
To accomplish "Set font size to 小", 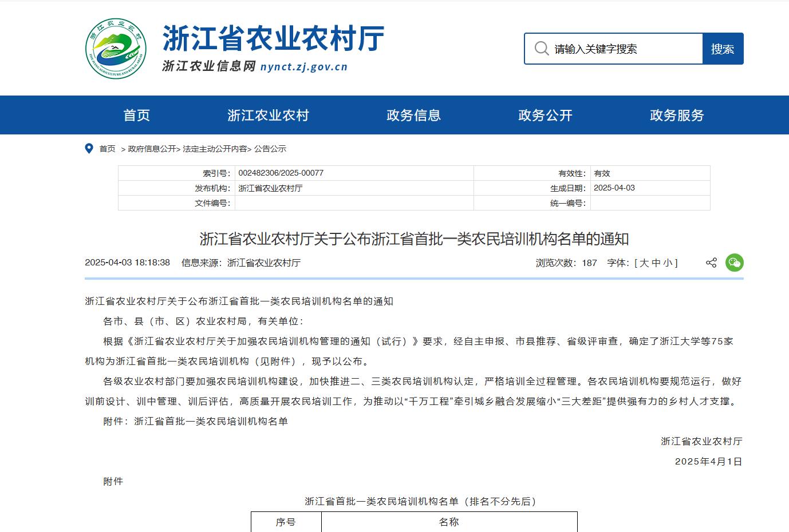I will [x=668, y=263].
